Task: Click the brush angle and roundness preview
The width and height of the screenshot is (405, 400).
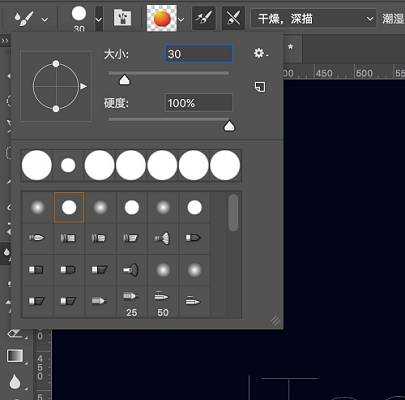Action: click(x=56, y=86)
